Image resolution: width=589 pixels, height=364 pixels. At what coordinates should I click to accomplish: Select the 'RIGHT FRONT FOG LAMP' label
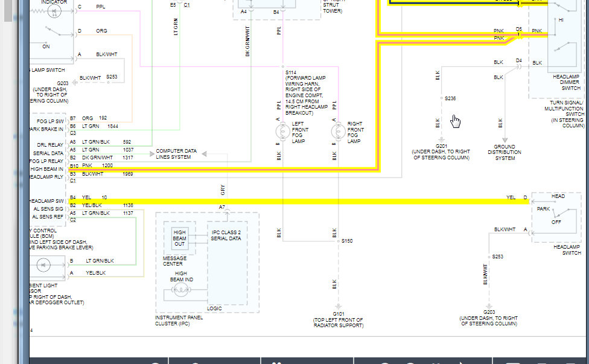[355, 132]
